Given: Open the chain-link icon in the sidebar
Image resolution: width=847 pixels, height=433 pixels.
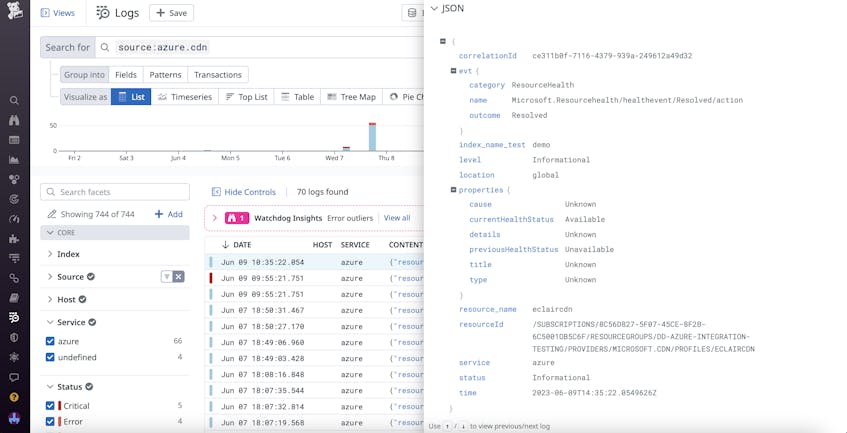Looking at the screenshot, I should click(x=15, y=278).
